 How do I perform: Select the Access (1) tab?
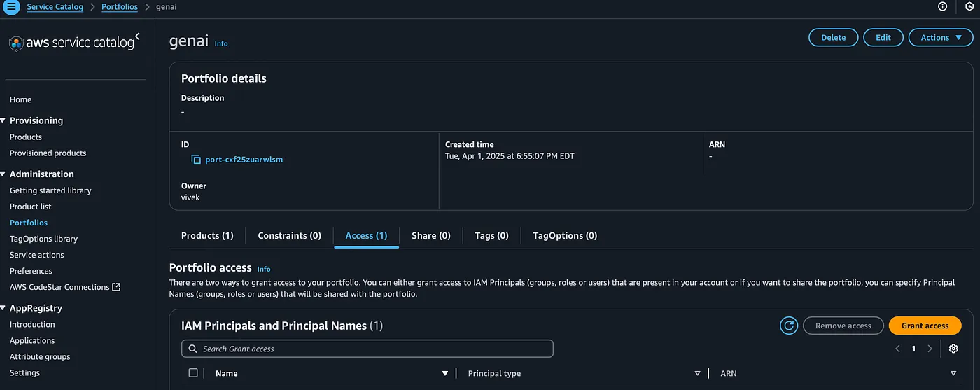click(x=366, y=235)
